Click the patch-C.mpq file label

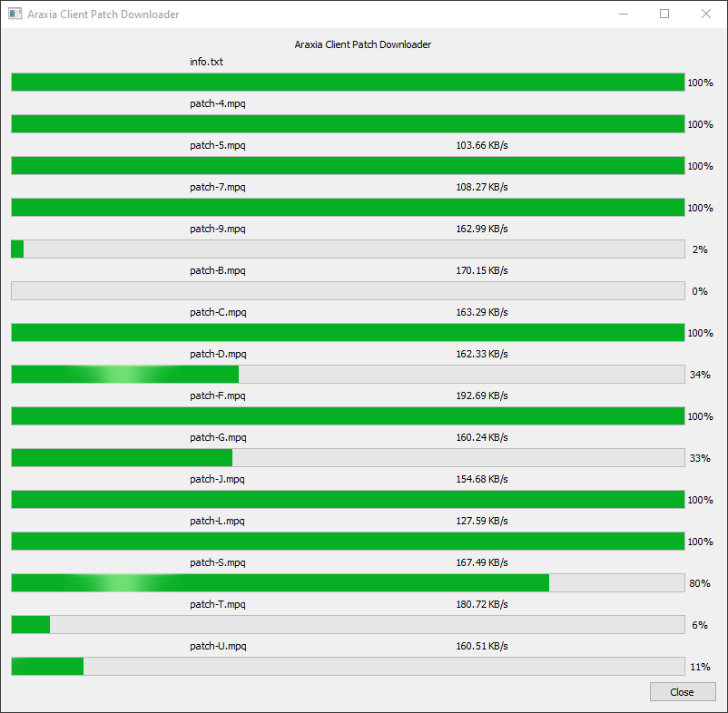218,313
